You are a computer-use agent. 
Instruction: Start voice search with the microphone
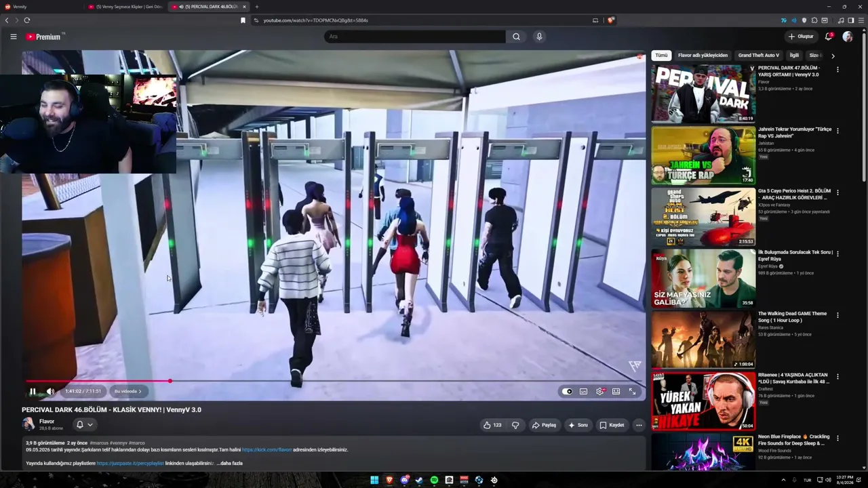click(539, 37)
